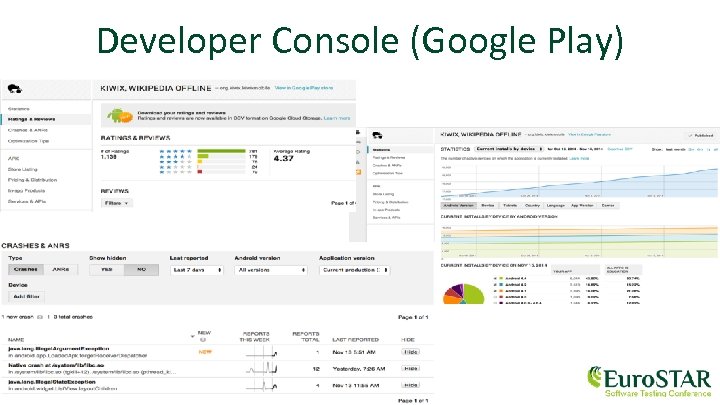Viewport: 720px width, 405px height.
Task: Click the green five-star rating bar
Action: point(221,151)
